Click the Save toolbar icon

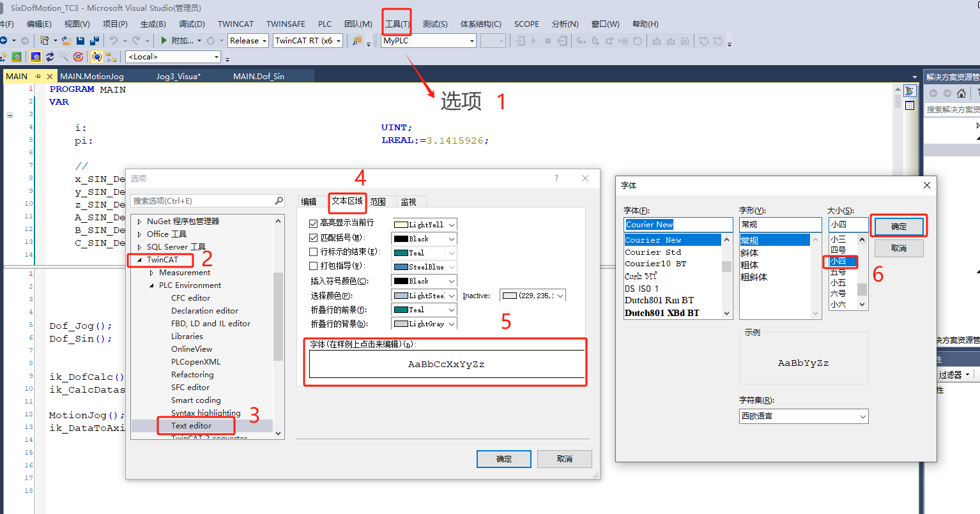tap(80, 40)
